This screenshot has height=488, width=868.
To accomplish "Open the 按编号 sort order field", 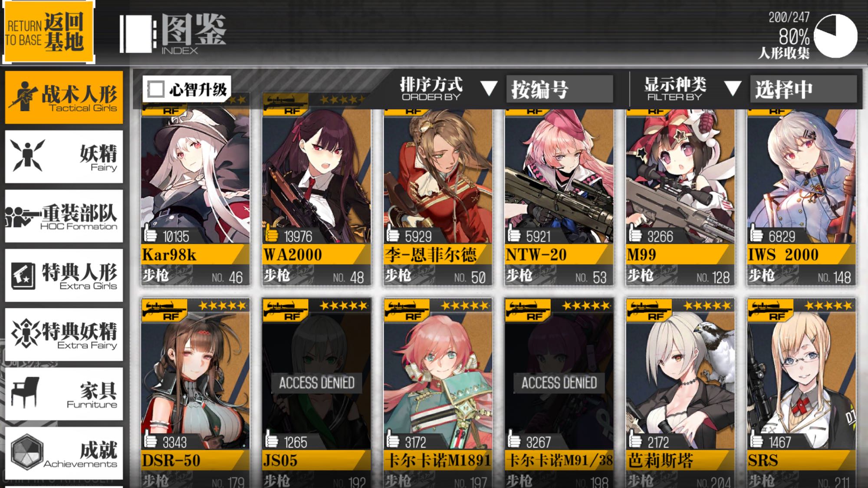I will [x=559, y=89].
